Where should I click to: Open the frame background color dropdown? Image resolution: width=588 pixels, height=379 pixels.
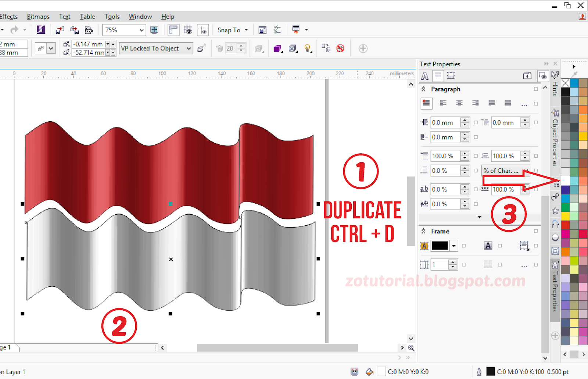point(454,246)
